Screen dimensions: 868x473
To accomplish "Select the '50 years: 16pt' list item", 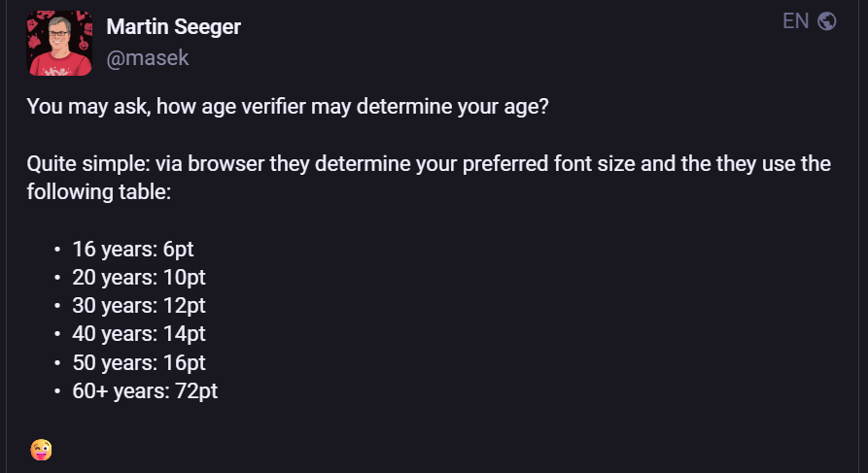I will 138,362.
